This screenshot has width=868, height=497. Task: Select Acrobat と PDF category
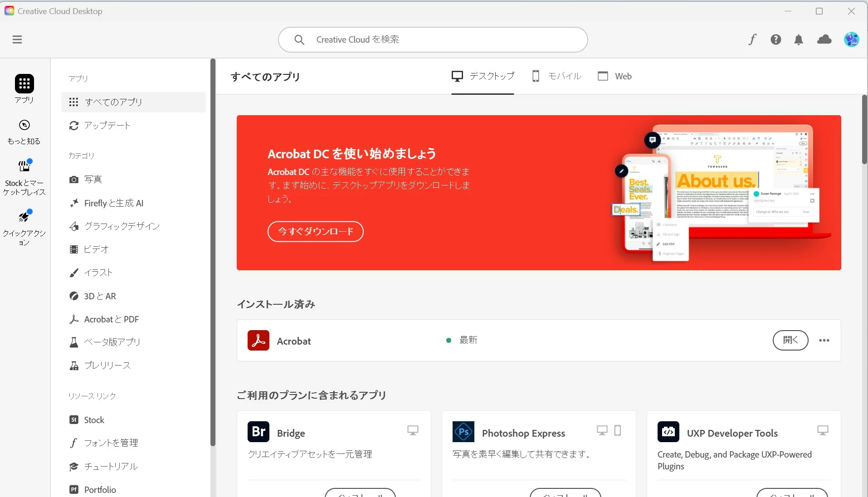click(x=133, y=319)
